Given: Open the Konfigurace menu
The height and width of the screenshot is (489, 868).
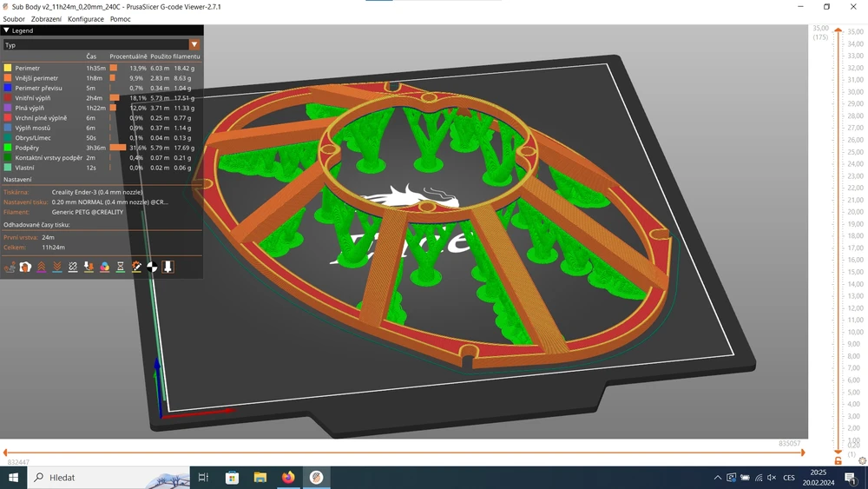Looking at the screenshot, I should pos(85,19).
